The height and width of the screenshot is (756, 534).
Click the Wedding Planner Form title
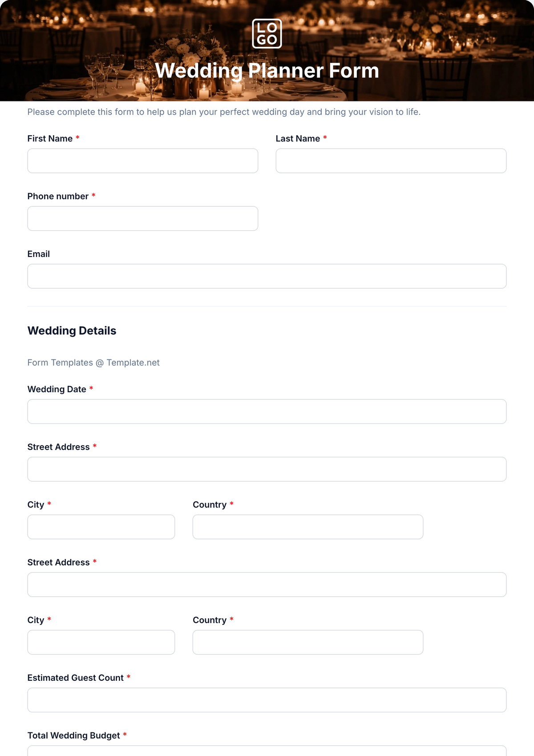point(267,71)
